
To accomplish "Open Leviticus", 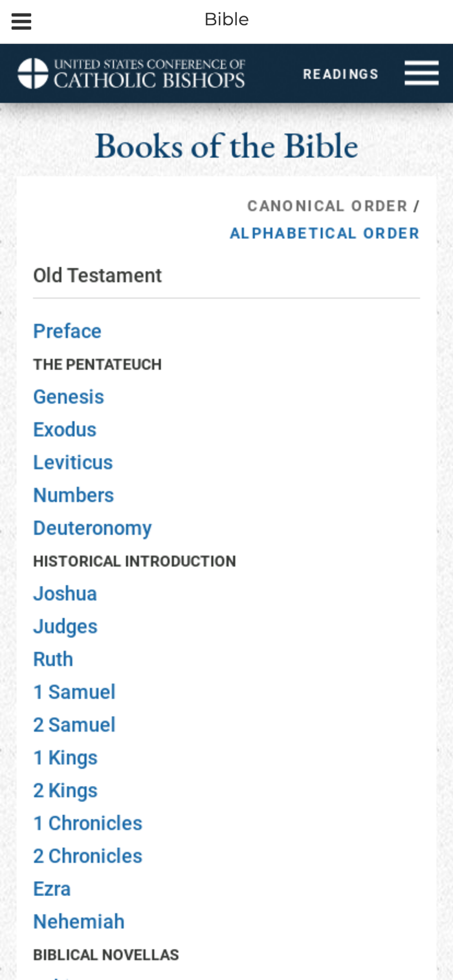I will click(x=73, y=463).
